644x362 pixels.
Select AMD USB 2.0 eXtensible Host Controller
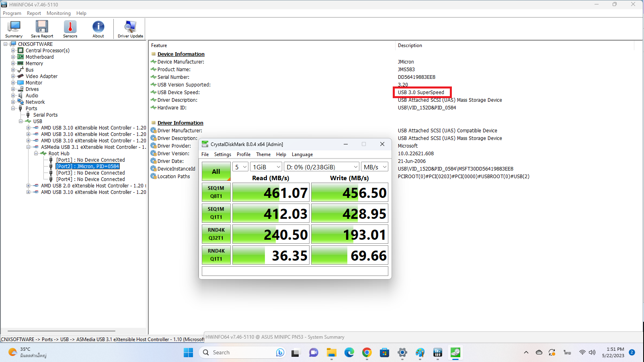click(93, 186)
